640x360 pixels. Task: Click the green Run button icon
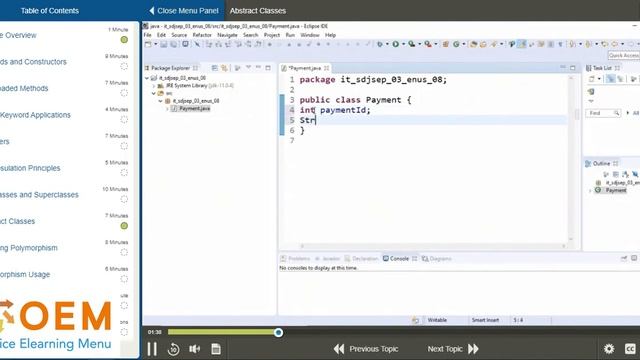[396, 44]
